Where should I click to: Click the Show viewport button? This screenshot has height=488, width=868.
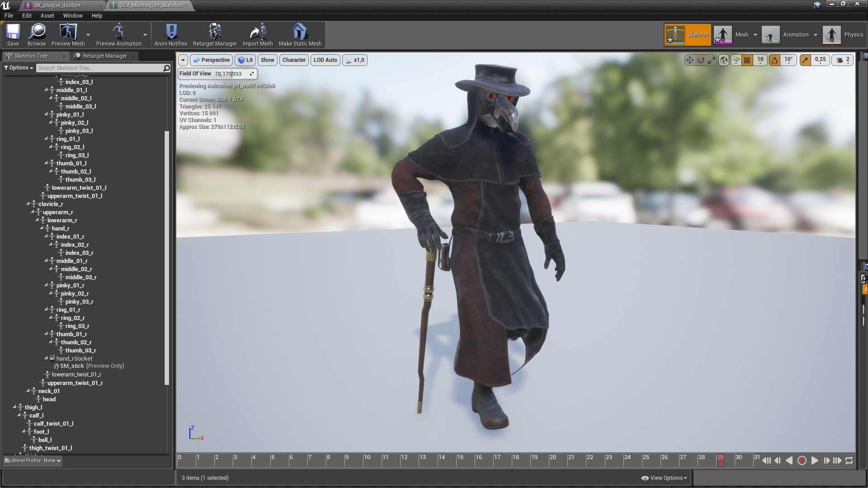tap(267, 60)
